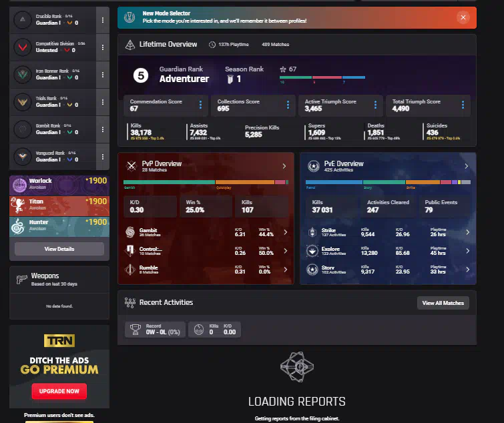The height and width of the screenshot is (423, 504).
Task: Click the Titan class emblem icon
Action: pos(18,205)
